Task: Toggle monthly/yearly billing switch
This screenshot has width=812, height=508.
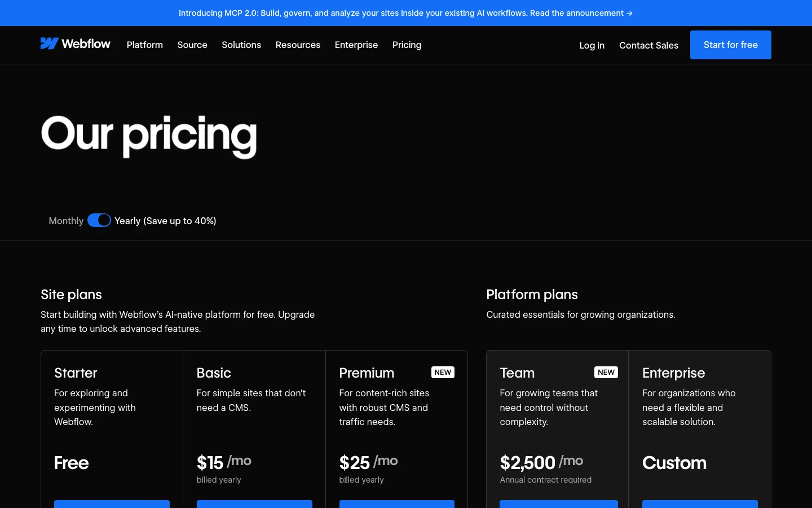Action: pos(99,220)
